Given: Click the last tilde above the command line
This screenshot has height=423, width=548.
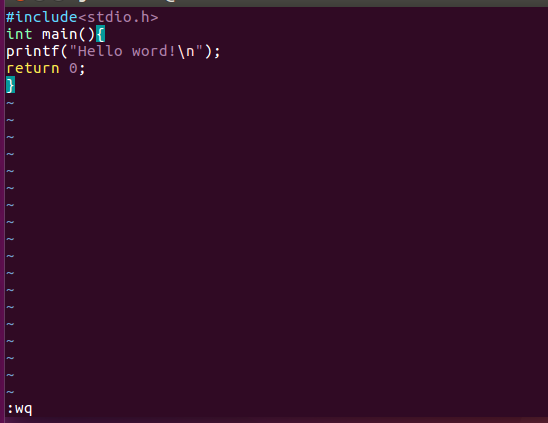Looking at the screenshot, I should 10,392.
